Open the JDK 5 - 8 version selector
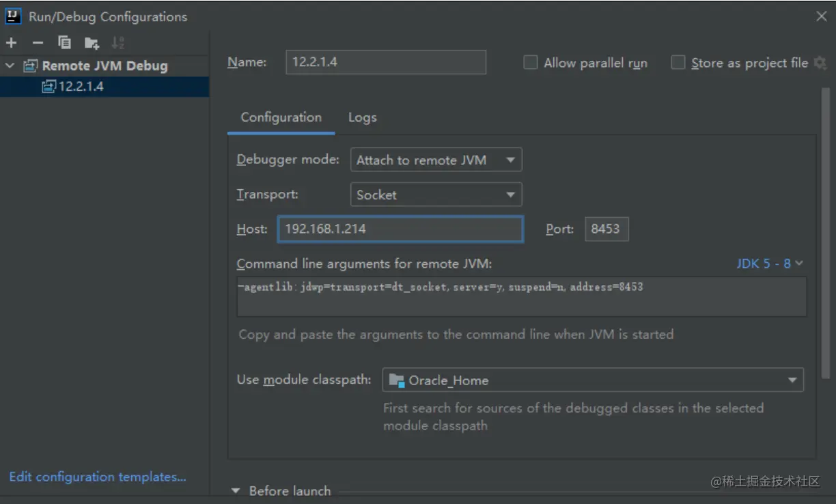836x504 pixels. 770,264
